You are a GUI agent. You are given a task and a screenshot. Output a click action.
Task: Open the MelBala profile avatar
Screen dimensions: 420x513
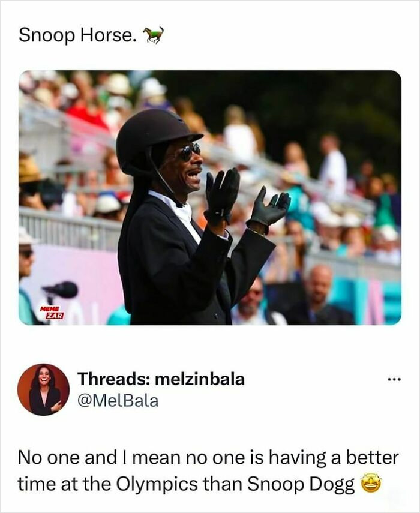(x=43, y=389)
